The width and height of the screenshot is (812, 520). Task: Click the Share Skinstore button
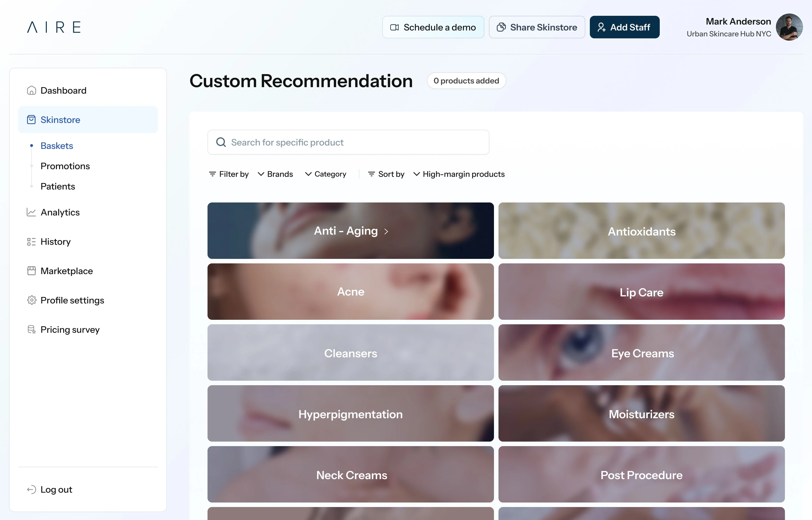[x=537, y=27]
